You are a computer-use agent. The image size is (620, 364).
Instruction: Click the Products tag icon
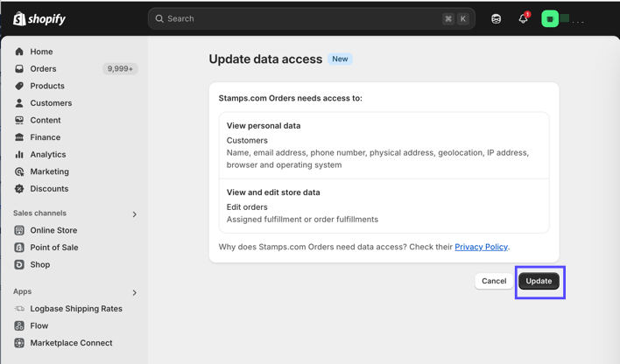pos(19,86)
